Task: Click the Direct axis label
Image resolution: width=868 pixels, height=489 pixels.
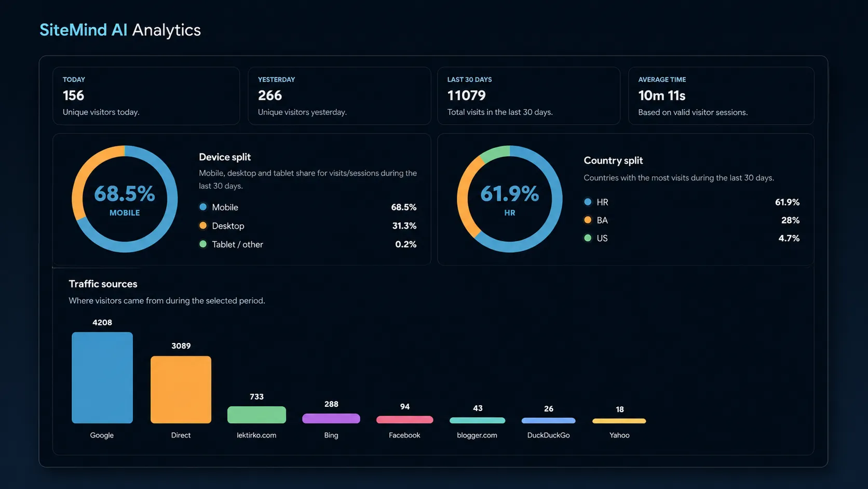Action: (181, 435)
